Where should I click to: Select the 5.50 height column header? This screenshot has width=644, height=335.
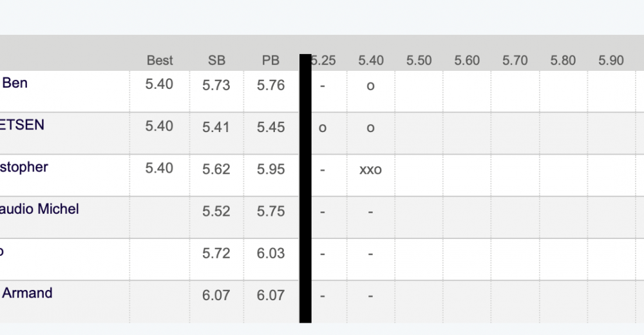pos(419,61)
